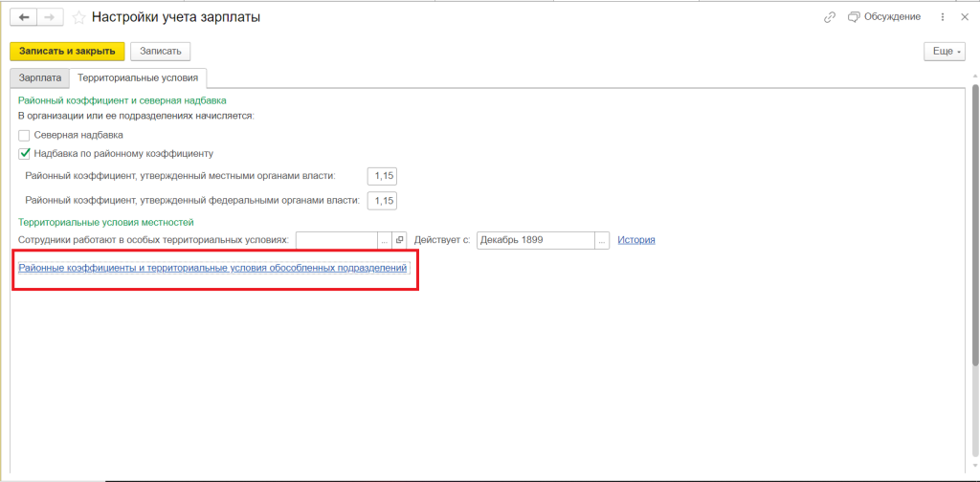Viewport: 980px width, 482px height.
Task: Open the История link
Action: click(x=635, y=240)
